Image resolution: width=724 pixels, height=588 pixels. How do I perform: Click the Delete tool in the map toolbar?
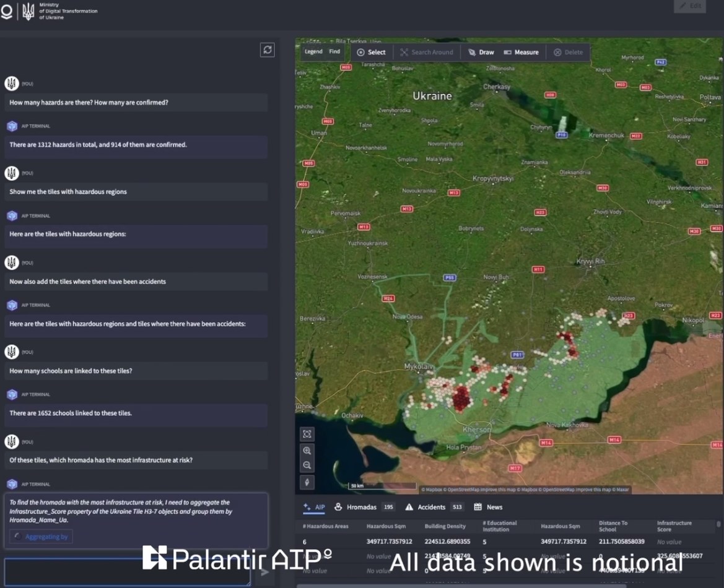pyautogui.click(x=568, y=52)
